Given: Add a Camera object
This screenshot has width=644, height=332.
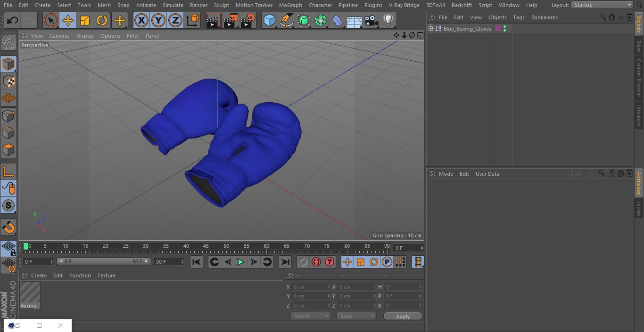Looking at the screenshot, I should point(372,20).
